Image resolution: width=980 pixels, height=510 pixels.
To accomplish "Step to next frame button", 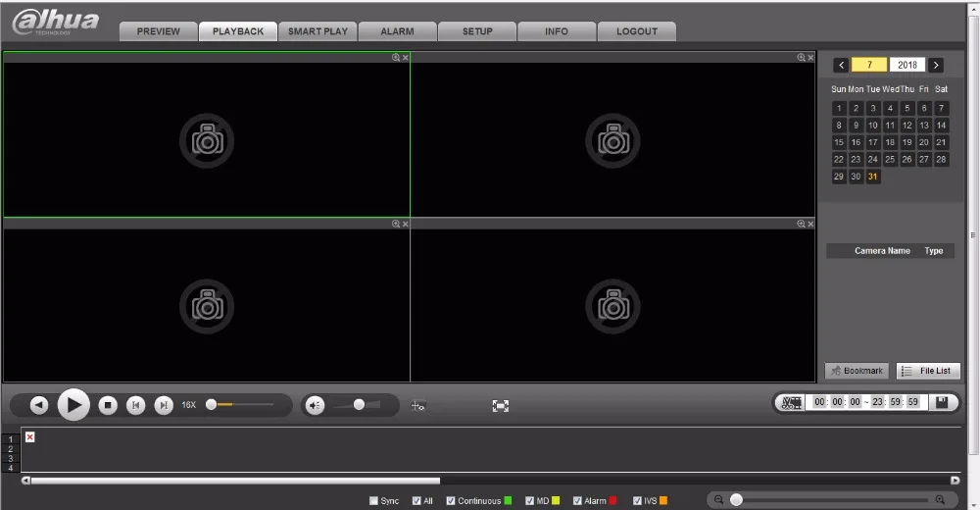I will click(164, 405).
